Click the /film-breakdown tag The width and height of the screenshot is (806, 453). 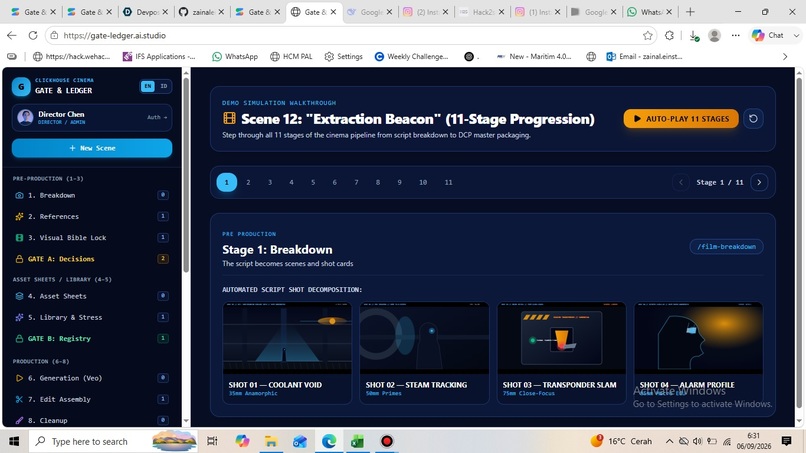coord(726,247)
